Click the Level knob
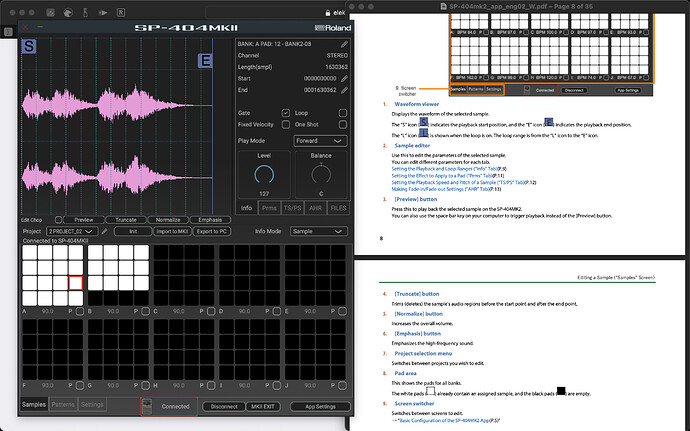Viewport: 690px width, 431px height. (x=264, y=175)
